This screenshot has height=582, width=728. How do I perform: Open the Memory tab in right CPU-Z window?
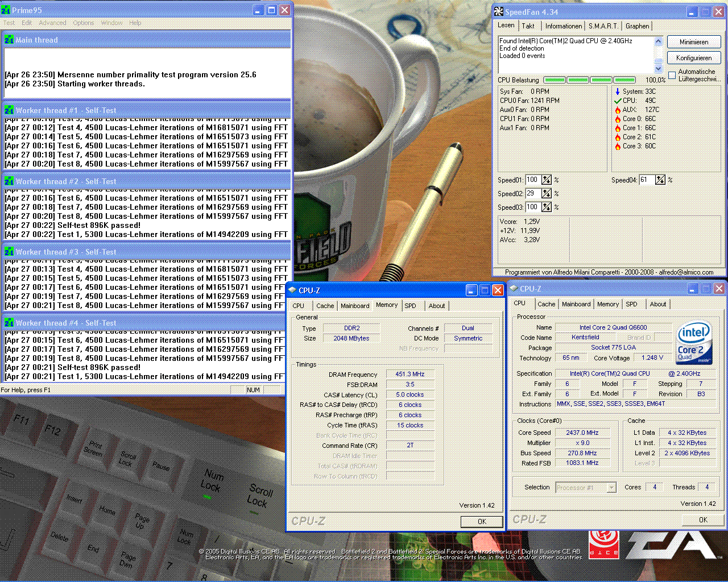pos(608,304)
